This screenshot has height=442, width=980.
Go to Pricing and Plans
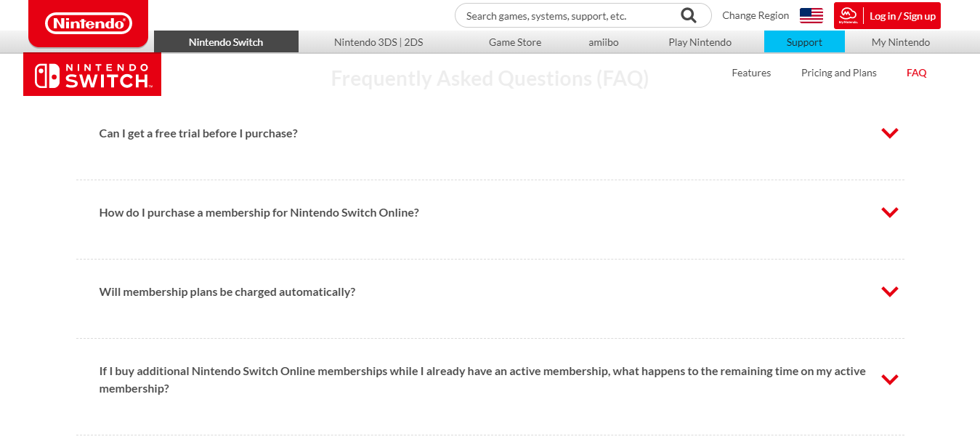(x=839, y=73)
